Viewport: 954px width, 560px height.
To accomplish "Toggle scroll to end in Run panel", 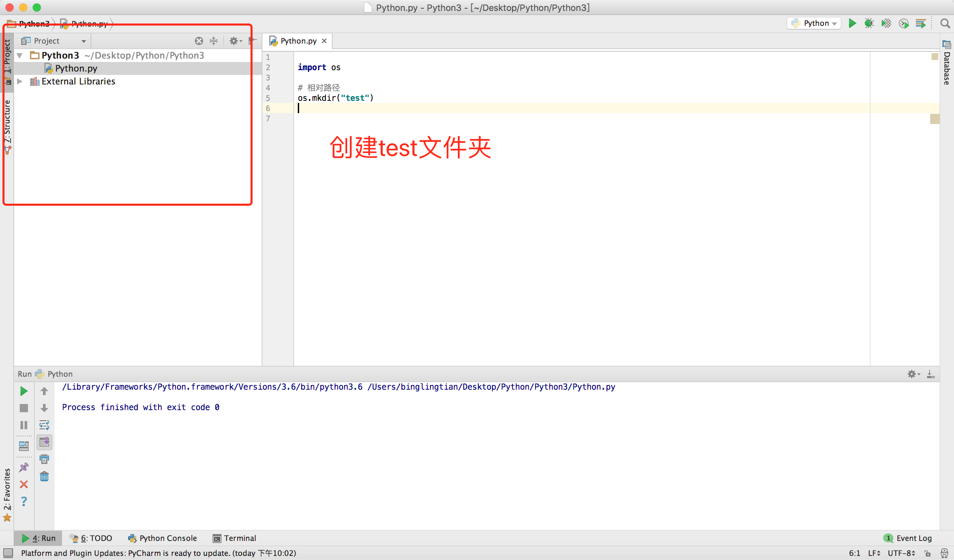I will (x=44, y=442).
